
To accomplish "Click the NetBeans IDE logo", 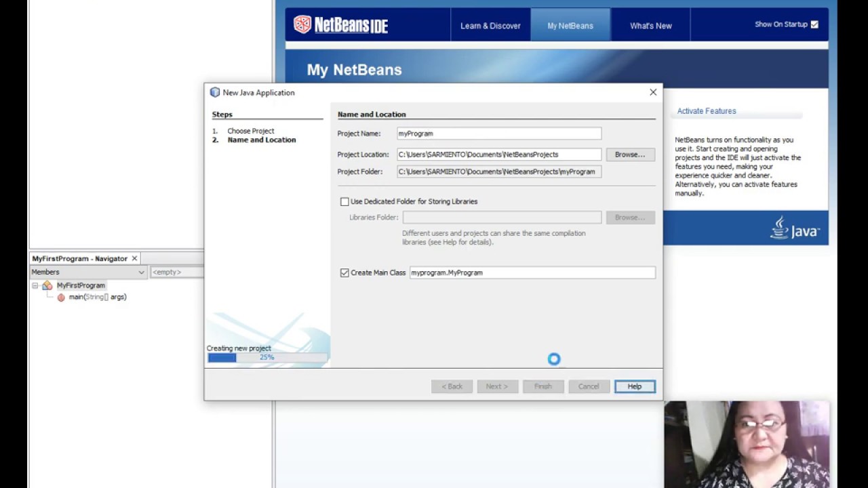I will [340, 25].
